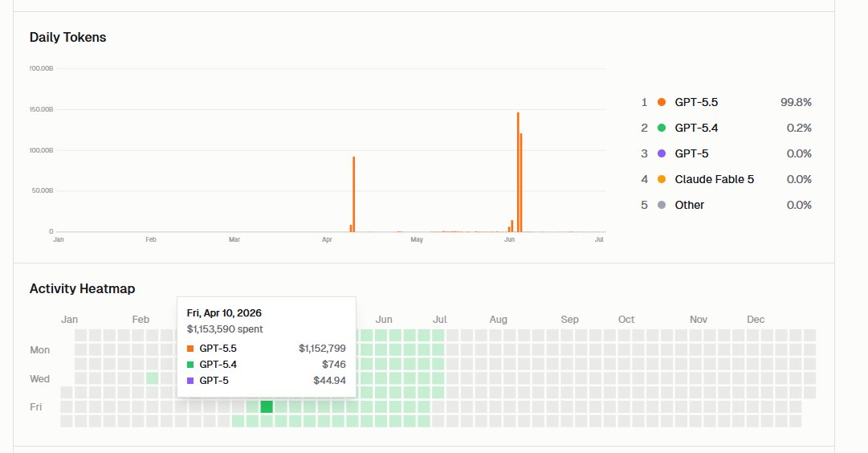Select GPT-5.5 label in the chart legend

pyautogui.click(x=696, y=102)
